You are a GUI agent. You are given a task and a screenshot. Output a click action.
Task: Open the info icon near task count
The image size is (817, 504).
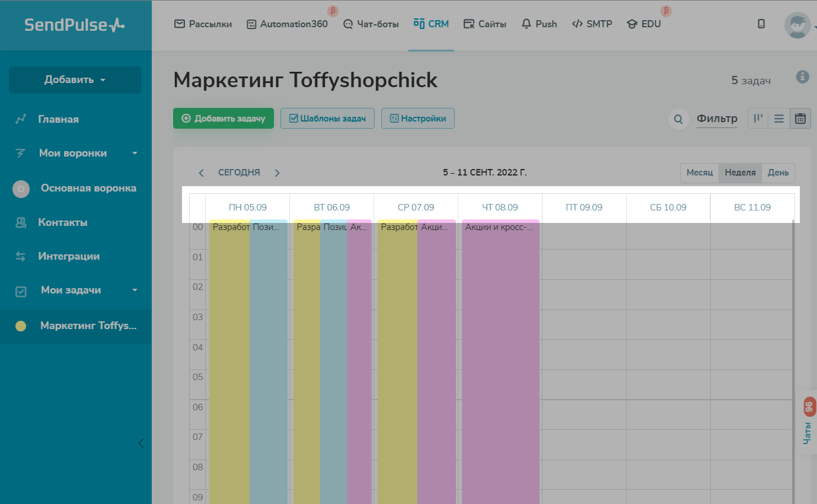point(802,76)
